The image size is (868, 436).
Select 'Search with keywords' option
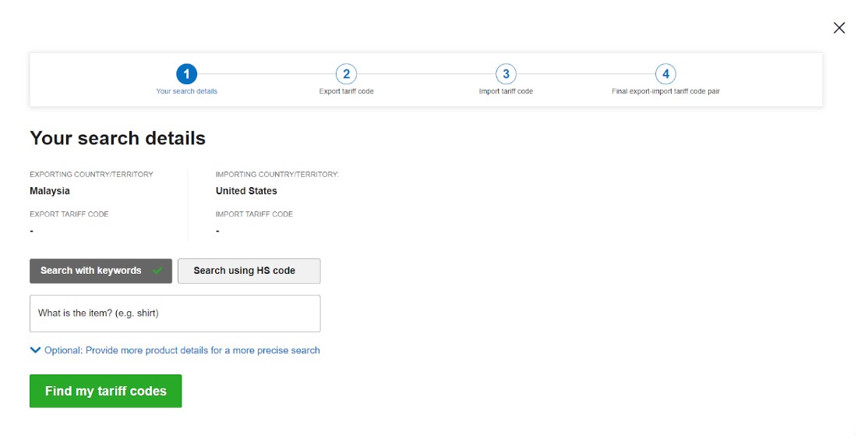click(101, 271)
